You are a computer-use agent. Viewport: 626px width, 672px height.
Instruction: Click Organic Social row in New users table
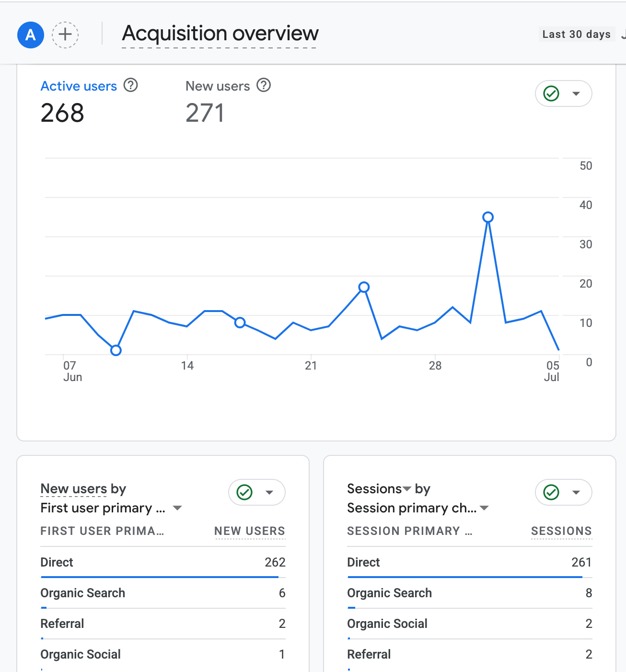point(163,654)
